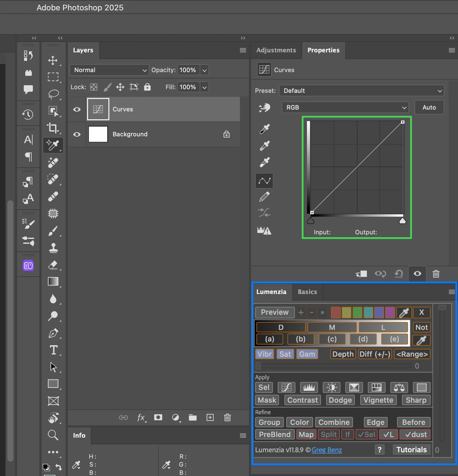
Task: Create a new layer with plus icon
Action: click(x=210, y=417)
